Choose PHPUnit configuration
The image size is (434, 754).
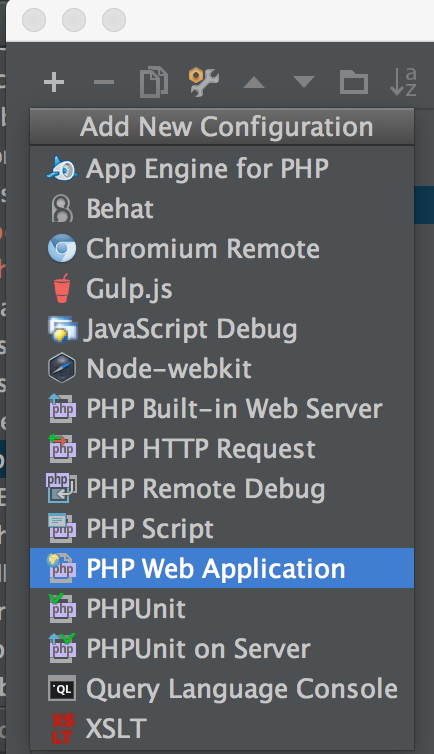pos(222,608)
